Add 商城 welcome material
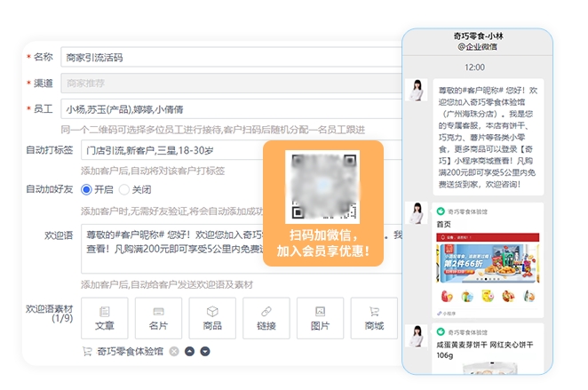Image resolution: width=588 pixels, height=390 pixels. coord(374,318)
